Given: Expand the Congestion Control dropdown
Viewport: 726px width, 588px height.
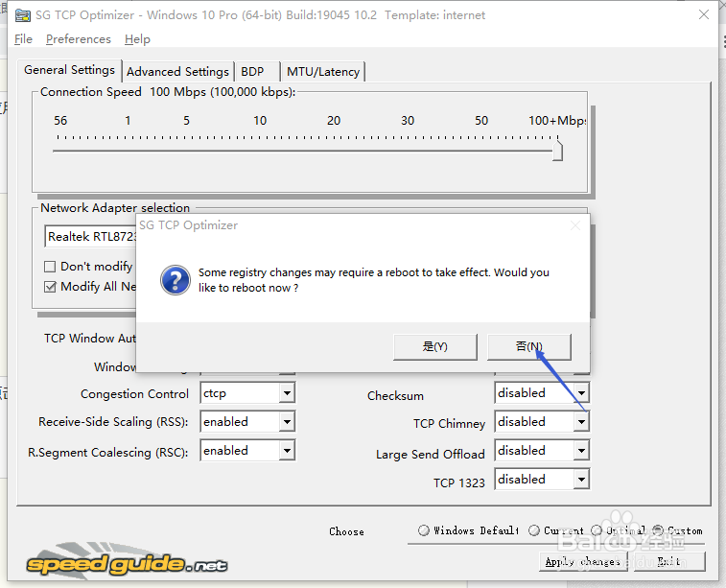Looking at the screenshot, I should click(287, 393).
